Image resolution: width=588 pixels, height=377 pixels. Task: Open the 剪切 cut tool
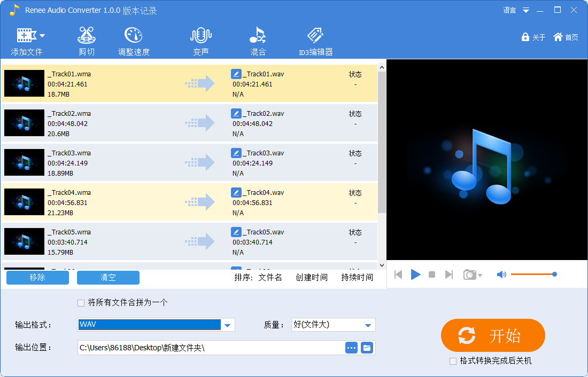pyautogui.click(x=87, y=41)
